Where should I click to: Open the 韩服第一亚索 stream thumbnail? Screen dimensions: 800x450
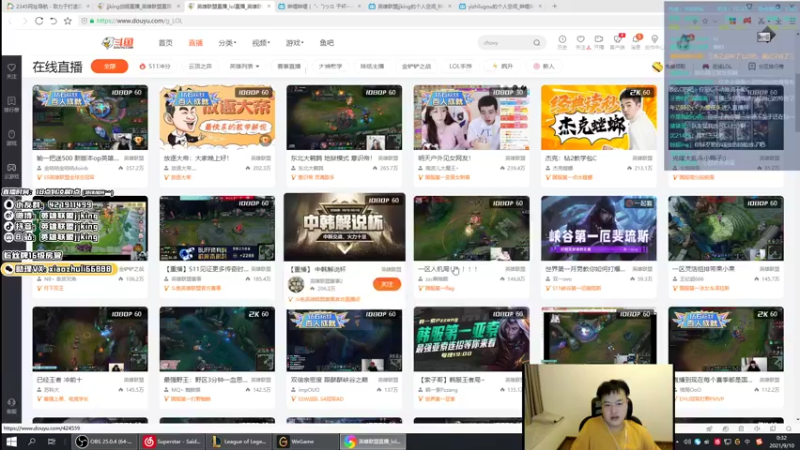pos(471,339)
